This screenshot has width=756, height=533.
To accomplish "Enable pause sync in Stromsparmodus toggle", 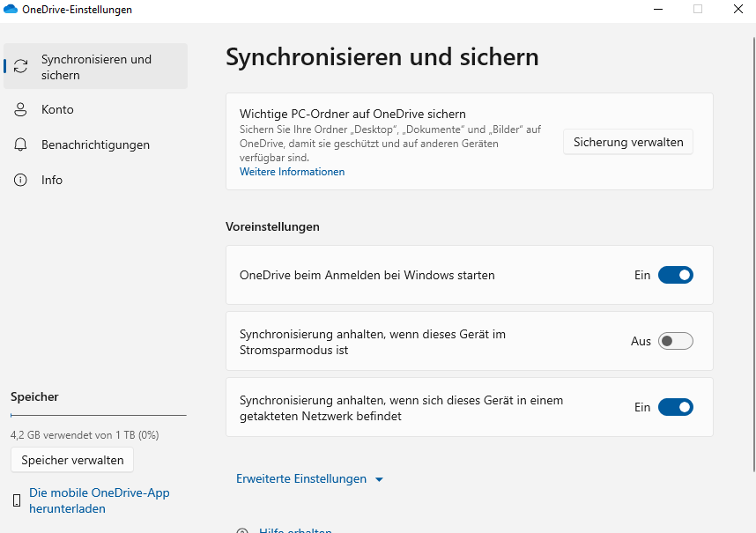I will coord(676,341).
